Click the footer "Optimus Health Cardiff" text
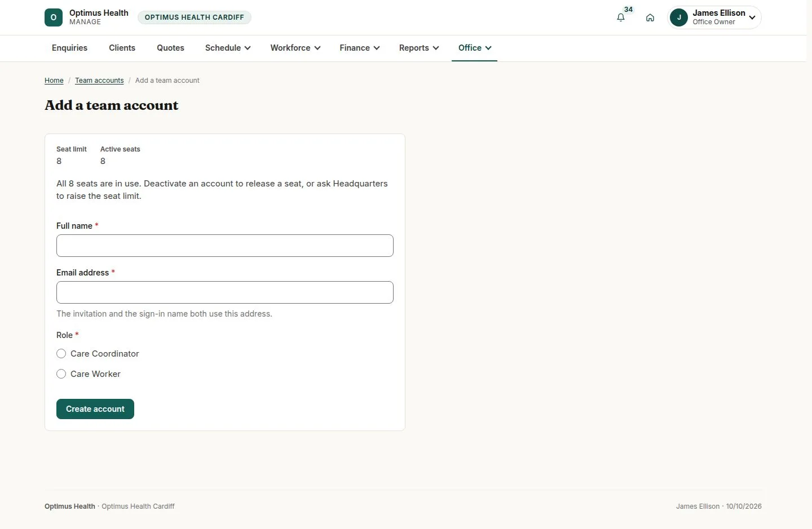This screenshot has width=812, height=529. coord(138,506)
